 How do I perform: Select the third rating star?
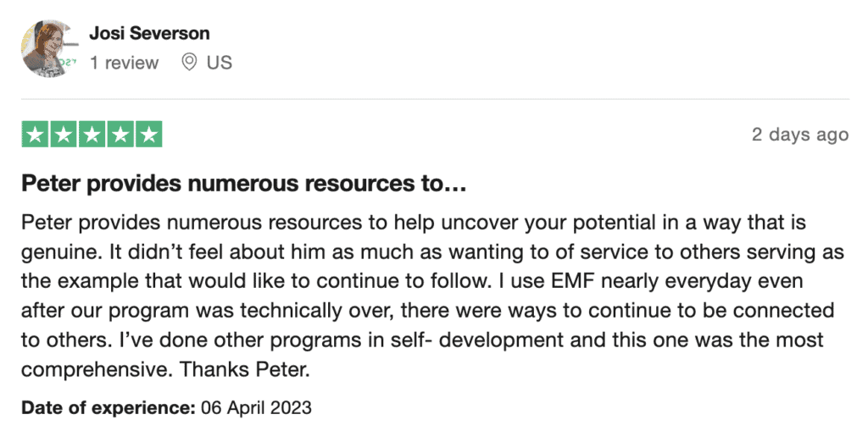(92, 134)
